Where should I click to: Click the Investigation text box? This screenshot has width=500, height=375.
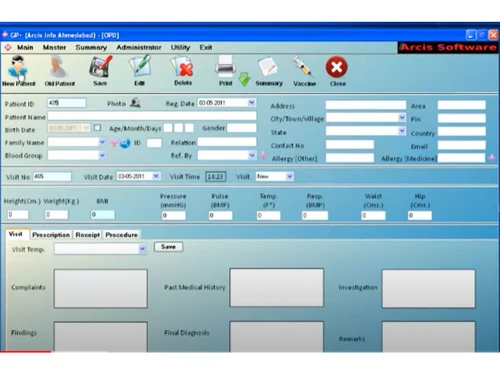point(429,289)
